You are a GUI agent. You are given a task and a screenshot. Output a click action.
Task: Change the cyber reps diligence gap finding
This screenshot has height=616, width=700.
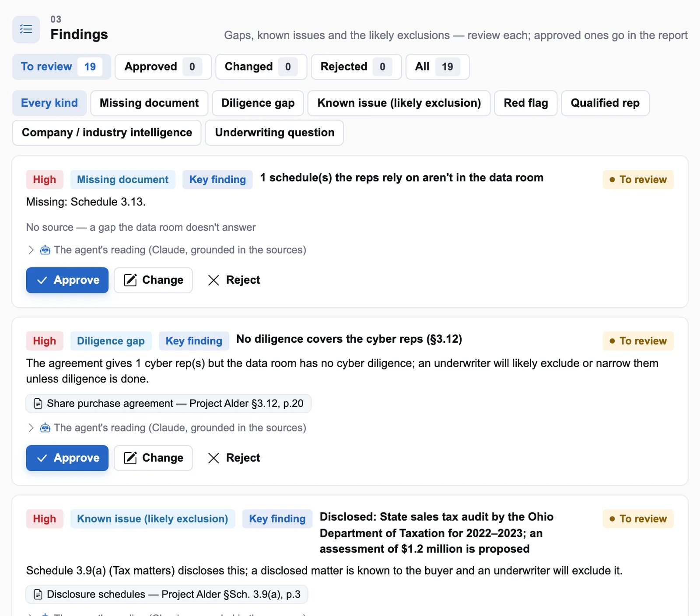pyautogui.click(x=153, y=458)
